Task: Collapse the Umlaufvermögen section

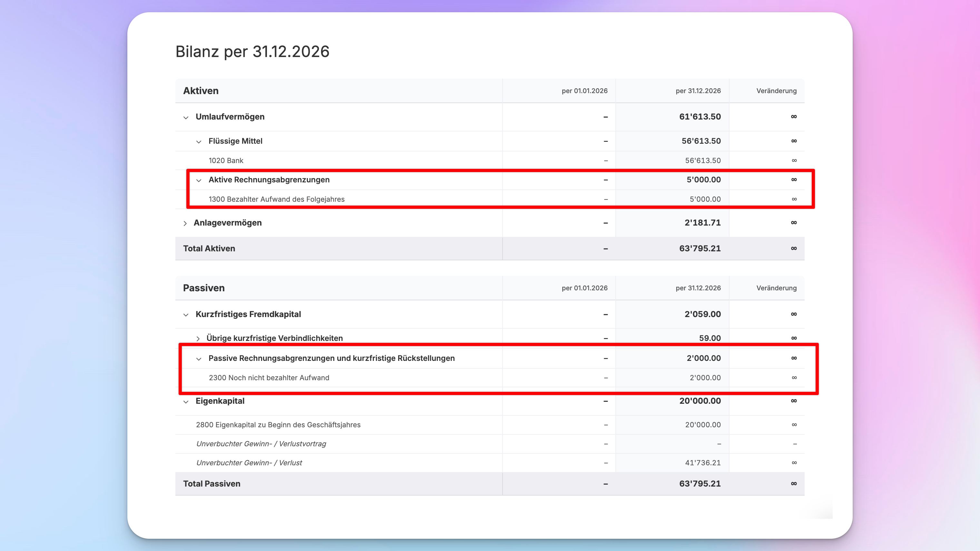Action: pyautogui.click(x=186, y=118)
